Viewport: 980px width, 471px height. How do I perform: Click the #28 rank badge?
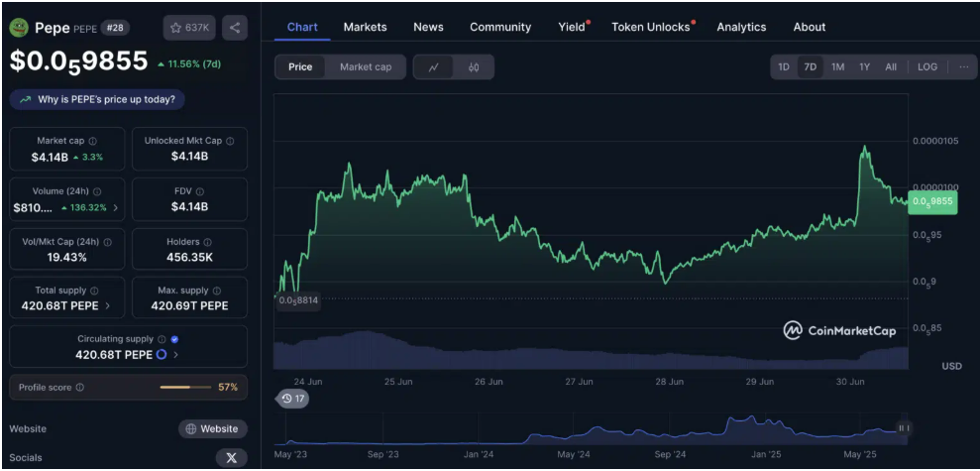[114, 28]
